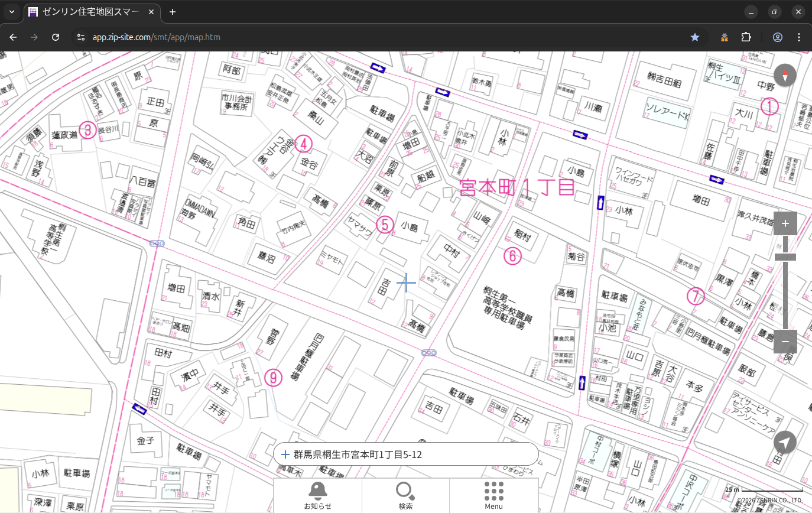Click the compass north indicator icon
This screenshot has width=812, height=513.
coord(785,76)
